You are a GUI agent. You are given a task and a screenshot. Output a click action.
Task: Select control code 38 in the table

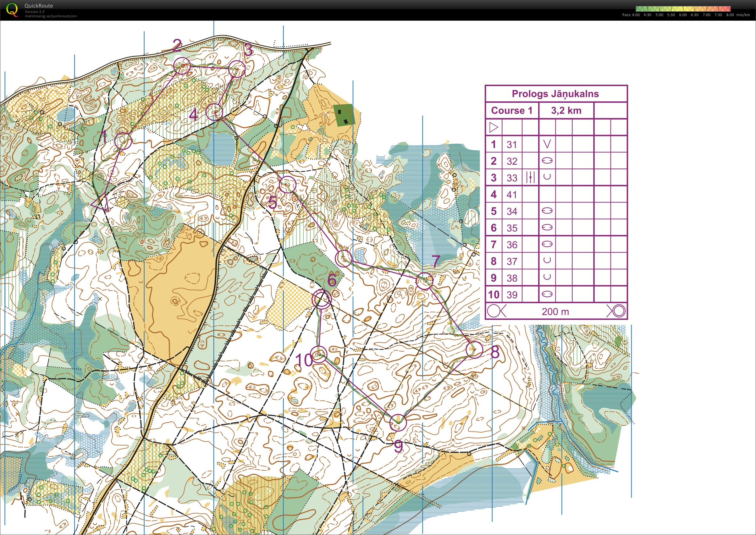pos(512,278)
